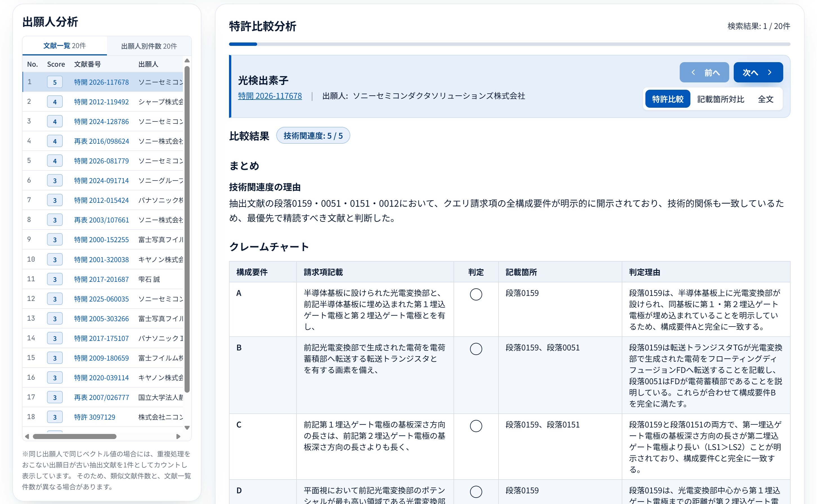Open document 再表 2003/107661
Viewport: 817px width, 504px height.
pos(101,220)
